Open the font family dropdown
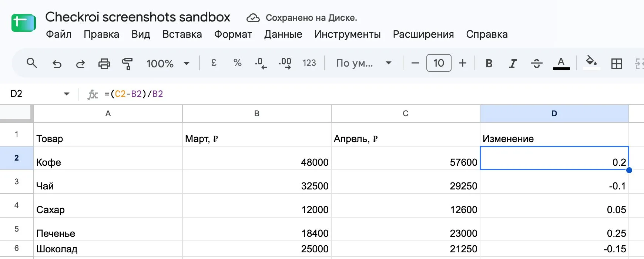The height and width of the screenshot is (259, 644). click(363, 63)
